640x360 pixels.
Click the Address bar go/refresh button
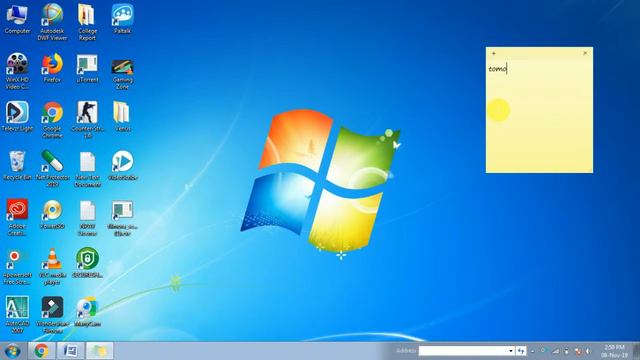[521, 351]
